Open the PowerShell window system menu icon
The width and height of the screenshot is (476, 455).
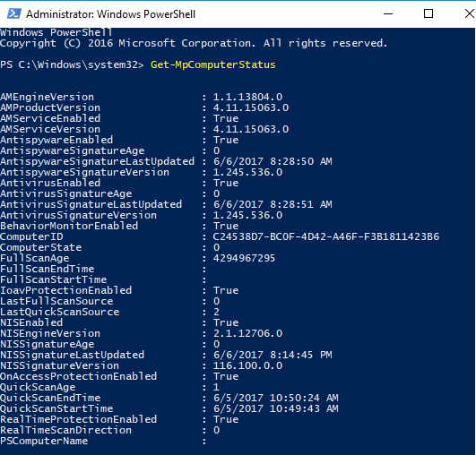tap(14, 13)
